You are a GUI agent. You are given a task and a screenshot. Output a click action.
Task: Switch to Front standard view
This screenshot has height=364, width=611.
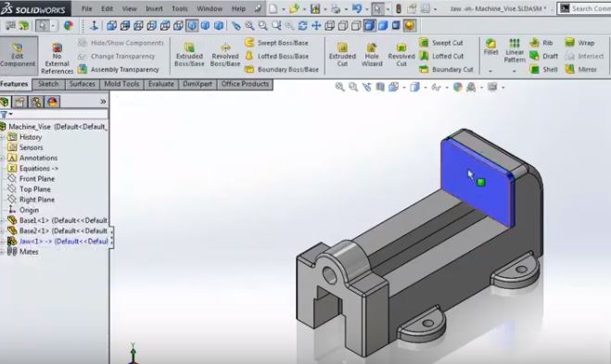tap(111, 26)
